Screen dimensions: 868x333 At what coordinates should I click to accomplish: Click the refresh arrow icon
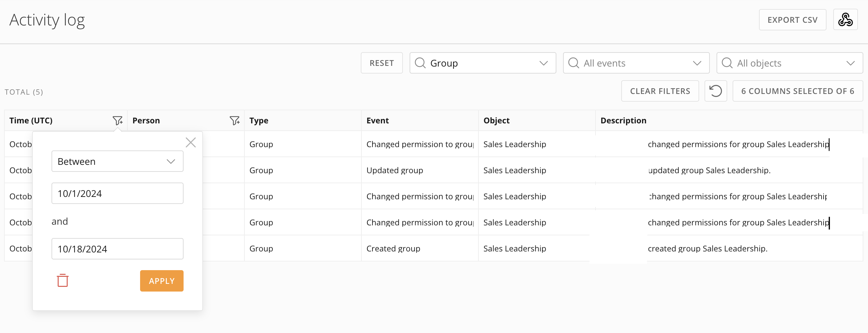pyautogui.click(x=715, y=91)
